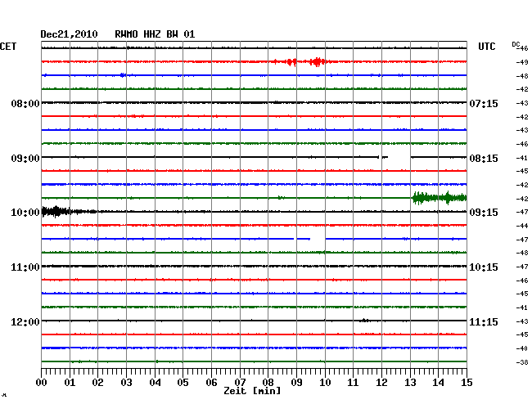Select the 09:00 CET time label
The width and height of the screenshot is (532, 404).
coord(25,159)
